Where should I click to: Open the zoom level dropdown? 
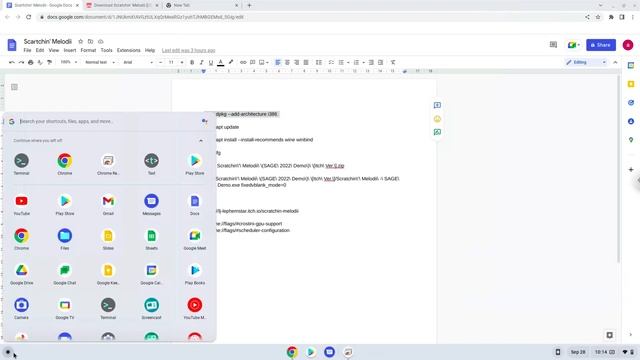(x=69, y=62)
